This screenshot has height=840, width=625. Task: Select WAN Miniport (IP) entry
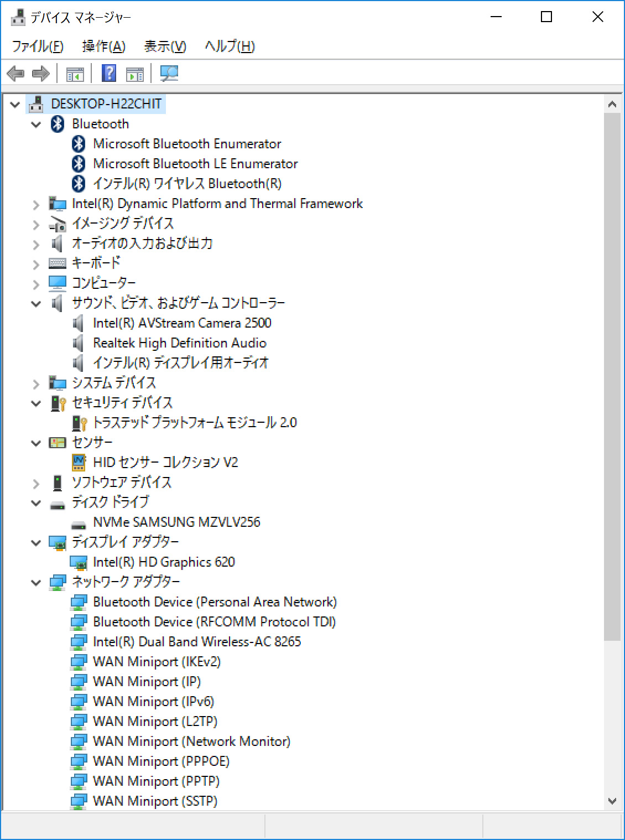pyautogui.click(x=147, y=682)
